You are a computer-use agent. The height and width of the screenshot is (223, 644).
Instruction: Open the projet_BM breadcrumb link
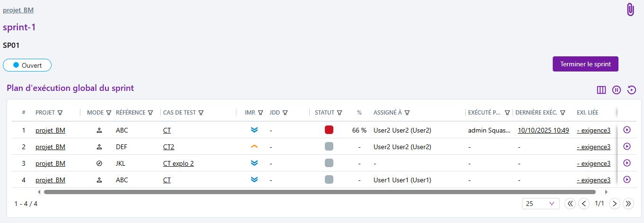point(18,10)
